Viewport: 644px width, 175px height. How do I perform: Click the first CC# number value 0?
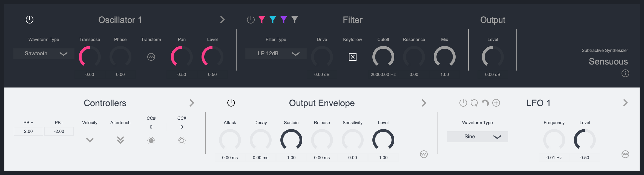click(151, 127)
